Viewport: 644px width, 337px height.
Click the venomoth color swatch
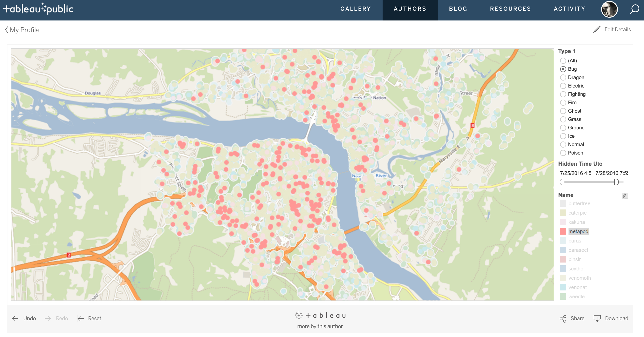coord(563,278)
